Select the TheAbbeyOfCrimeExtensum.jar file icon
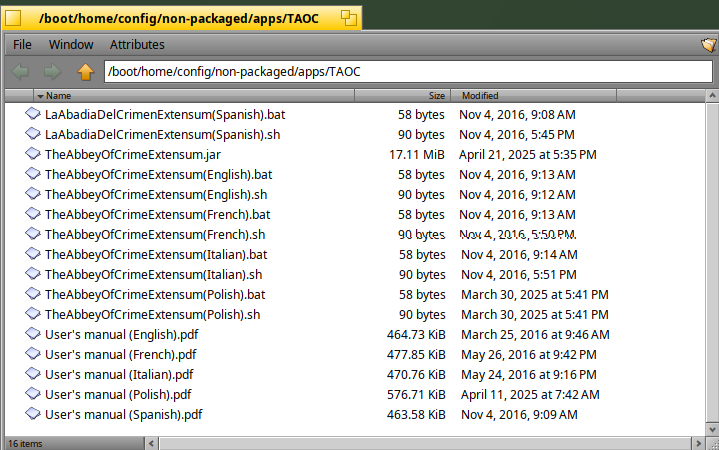The image size is (719, 450). click(33, 154)
